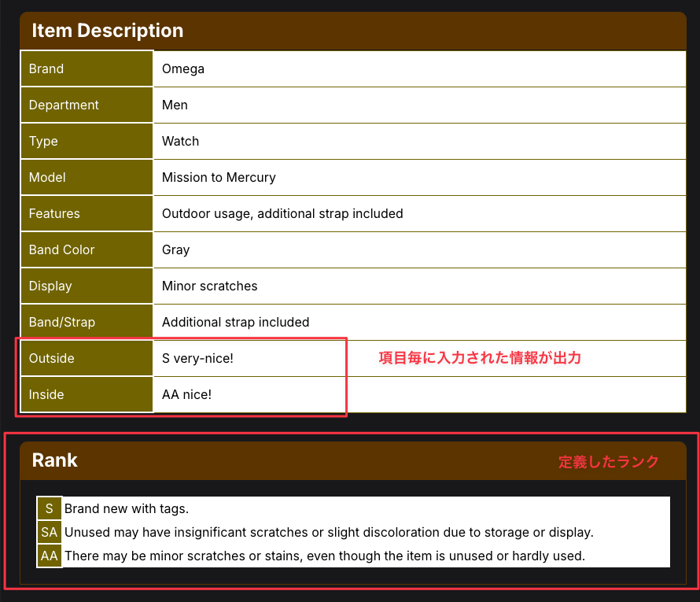The image size is (700, 602).
Task: Click the Watch type value
Action: coord(180,142)
